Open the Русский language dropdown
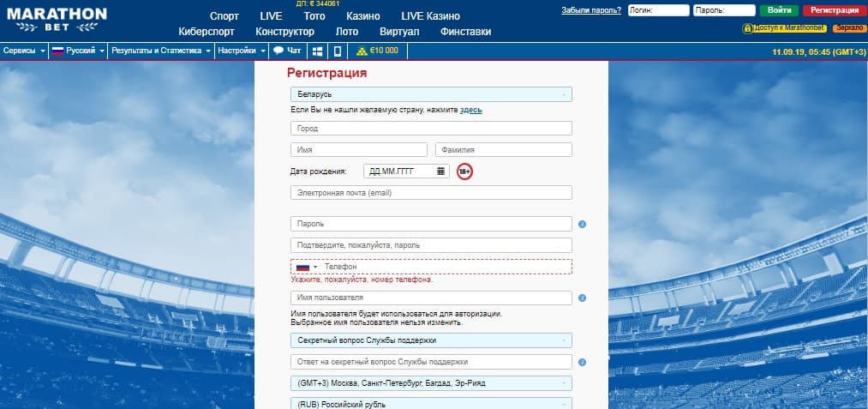 [x=79, y=51]
